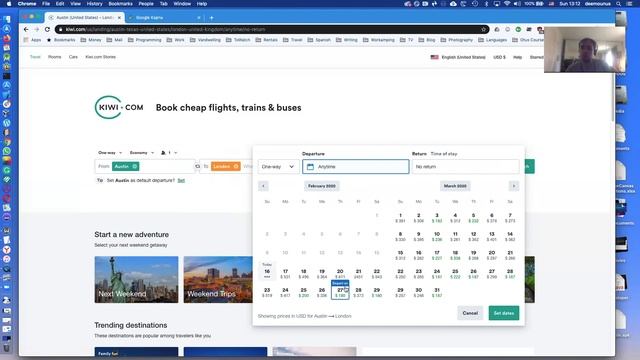640x360 pixels.
Task: Switch to Google Keep tab
Action: tap(163, 18)
